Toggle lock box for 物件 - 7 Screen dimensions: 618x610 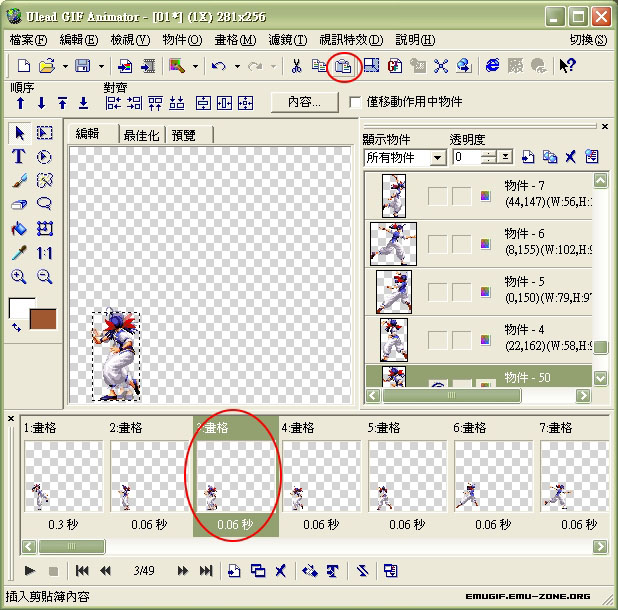tap(462, 196)
